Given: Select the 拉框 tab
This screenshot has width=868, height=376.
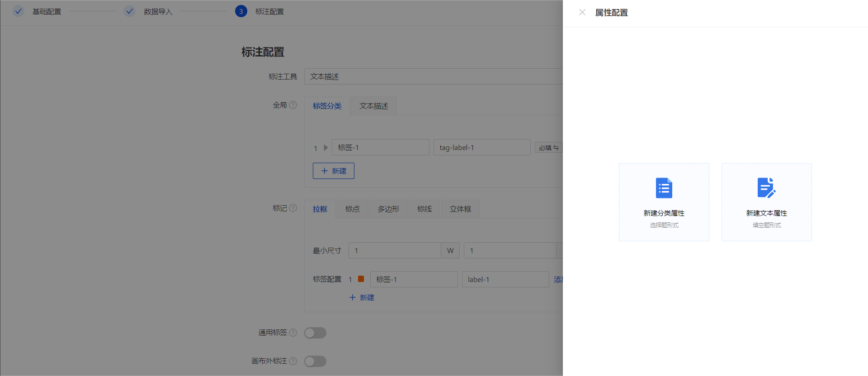Looking at the screenshot, I should point(320,209).
